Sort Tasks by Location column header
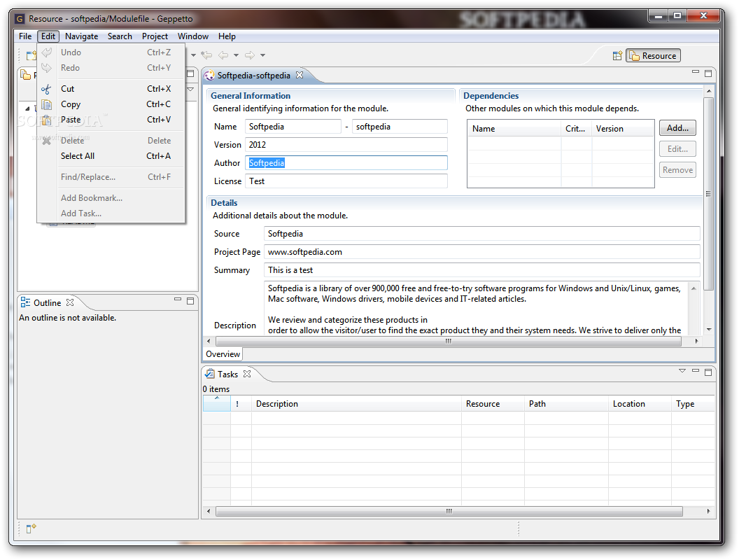The width and height of the screenshot is (739, 560). (x=640, y=404)
